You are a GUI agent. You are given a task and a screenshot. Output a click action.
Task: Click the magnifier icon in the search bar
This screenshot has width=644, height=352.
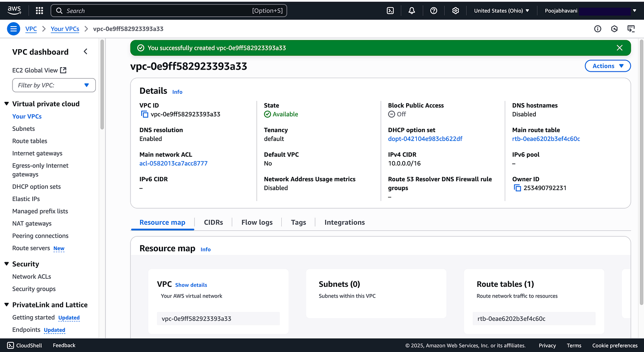[59, 11]
